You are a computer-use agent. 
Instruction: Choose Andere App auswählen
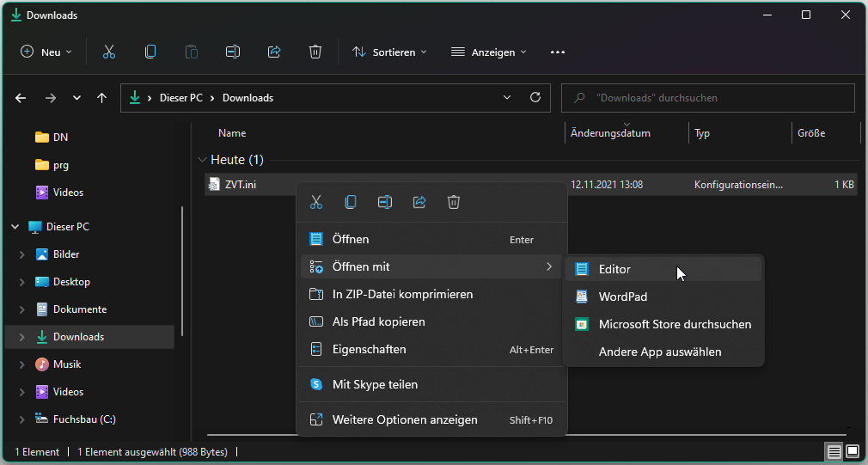coord(663,352)
